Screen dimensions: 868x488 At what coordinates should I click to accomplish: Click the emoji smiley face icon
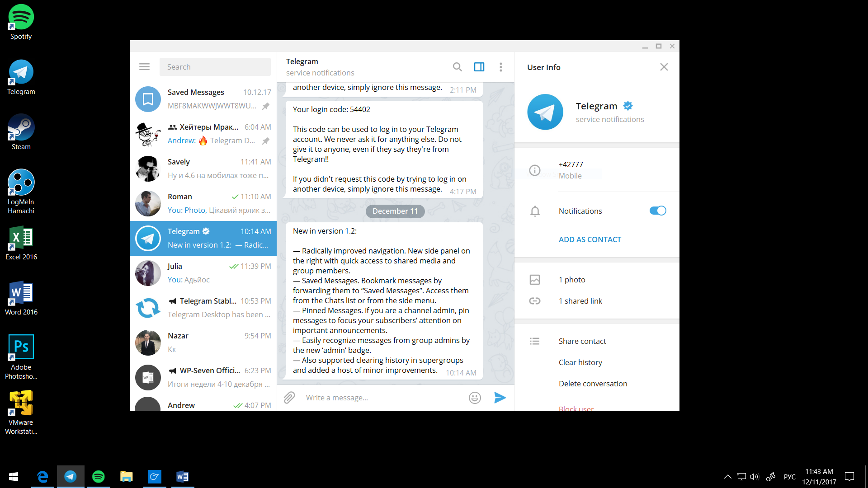point(475,398)
